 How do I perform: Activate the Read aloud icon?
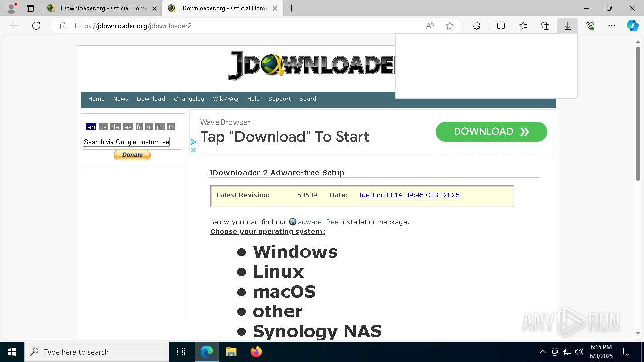(430, 26)
